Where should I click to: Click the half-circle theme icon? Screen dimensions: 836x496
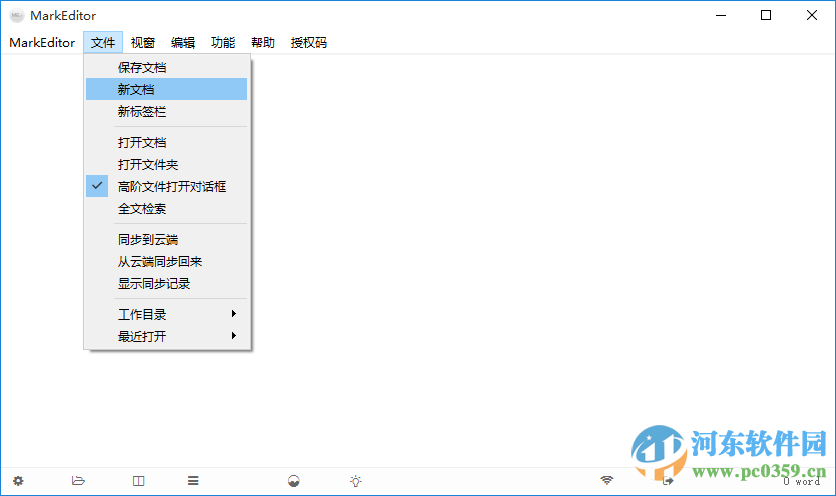click(x=294, y=481)
